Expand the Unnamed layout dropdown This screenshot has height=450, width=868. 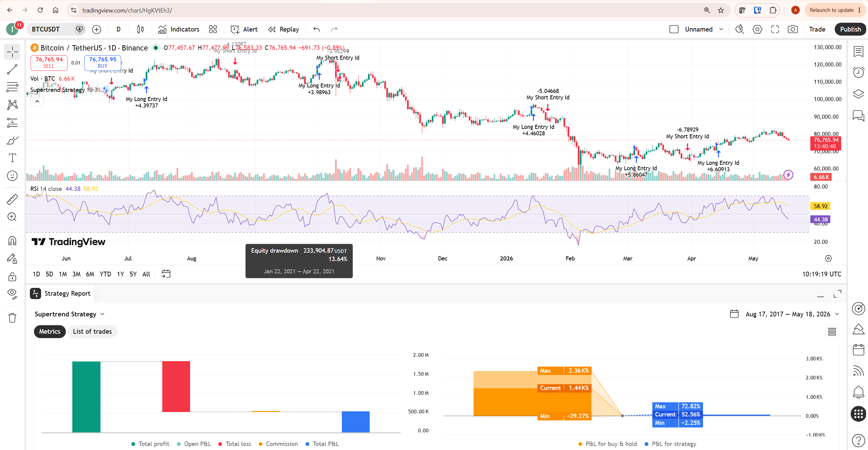721,30
